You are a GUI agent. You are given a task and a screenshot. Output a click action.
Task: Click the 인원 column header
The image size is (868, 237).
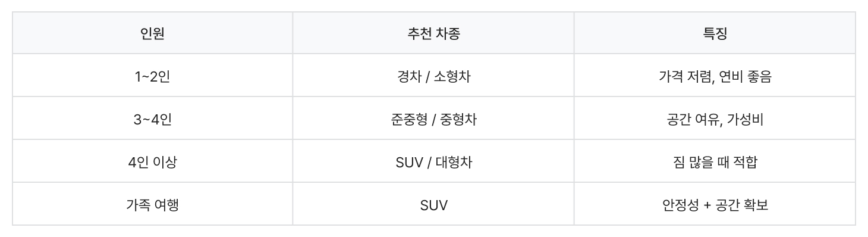(x=152, y=33)
